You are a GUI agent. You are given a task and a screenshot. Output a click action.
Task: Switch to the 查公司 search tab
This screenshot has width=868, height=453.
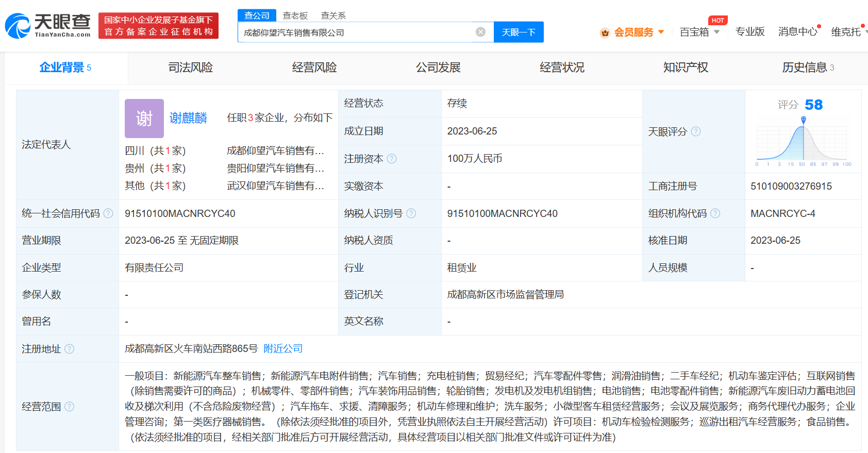click(x=257, y=15)
